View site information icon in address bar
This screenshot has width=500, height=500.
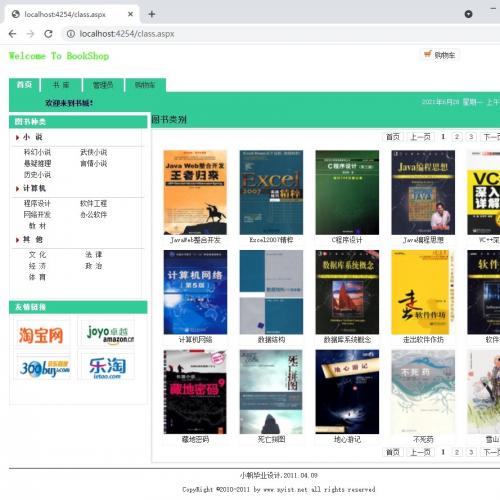point(71,34)
